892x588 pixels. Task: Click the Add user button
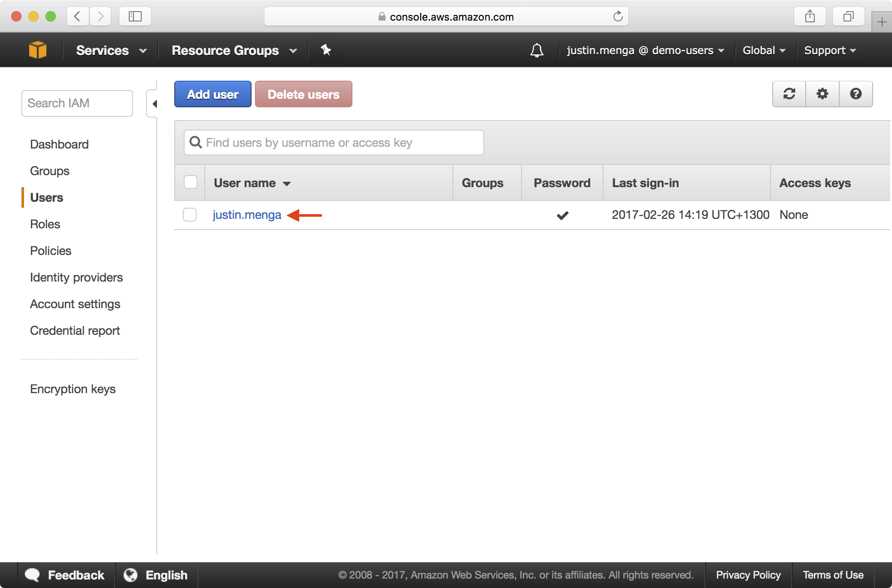(212, 94)
